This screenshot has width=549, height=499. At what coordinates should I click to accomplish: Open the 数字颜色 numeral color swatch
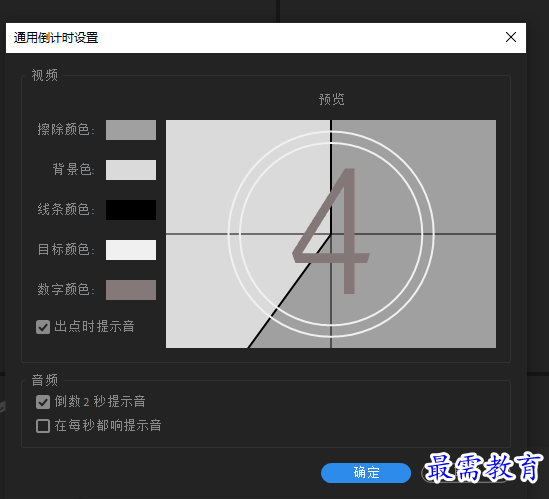click(131, 290)
